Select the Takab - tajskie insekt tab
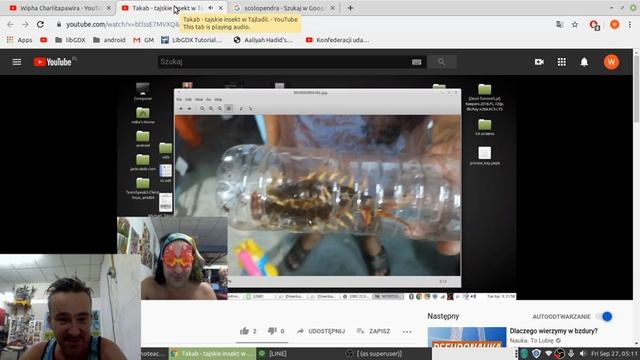Viewport: 640px width, 360px height. point(167,8)
